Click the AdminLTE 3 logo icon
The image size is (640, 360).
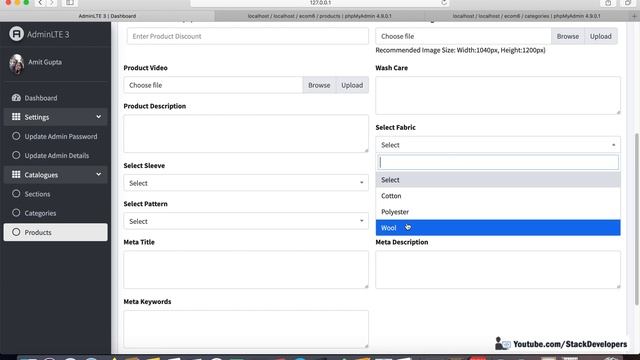tap(16, 34)
